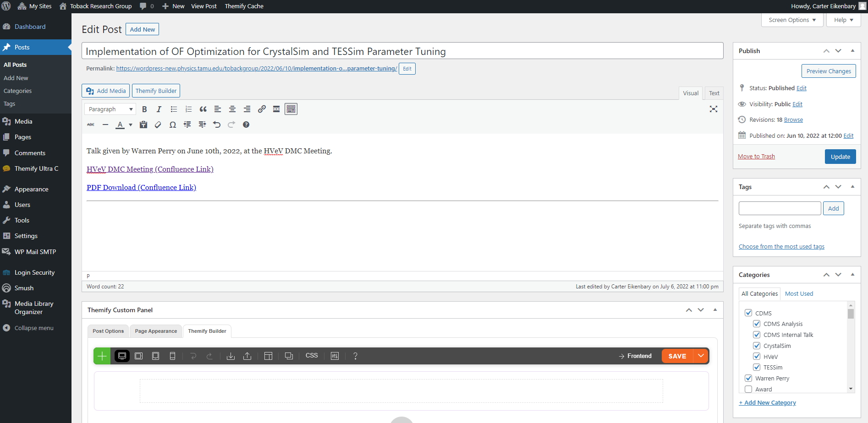Click the Preview Changes button

coord(828,71)
